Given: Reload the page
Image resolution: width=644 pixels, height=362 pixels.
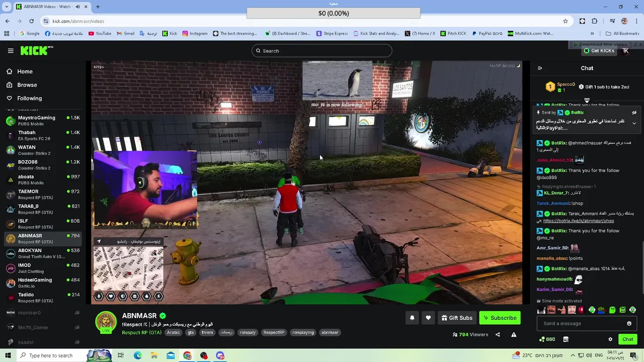Looking at the screenshot, I should click(31, 21).
